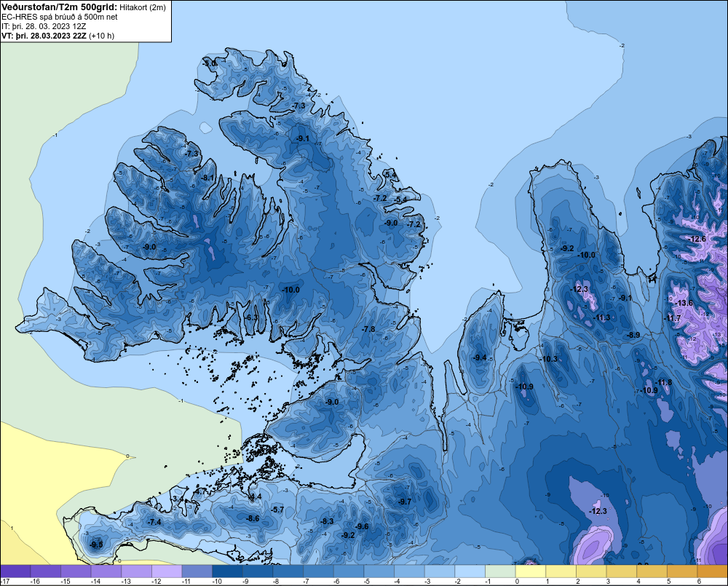Select the -5.7 temperature value
The image size is (728, 586).
coord(277,510)
